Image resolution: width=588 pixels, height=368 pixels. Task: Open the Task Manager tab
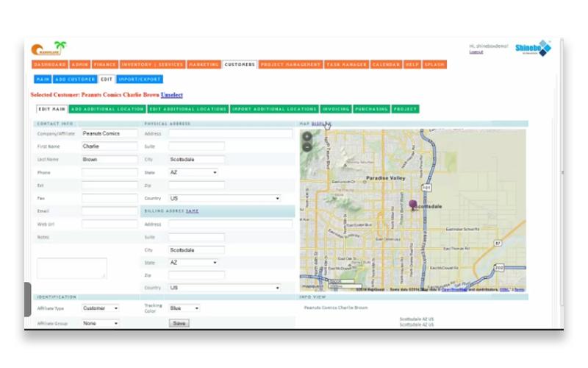346,65
